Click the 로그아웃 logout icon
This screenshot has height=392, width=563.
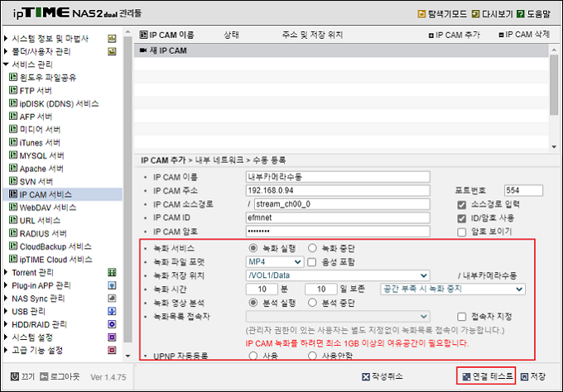tap(44, 376)
